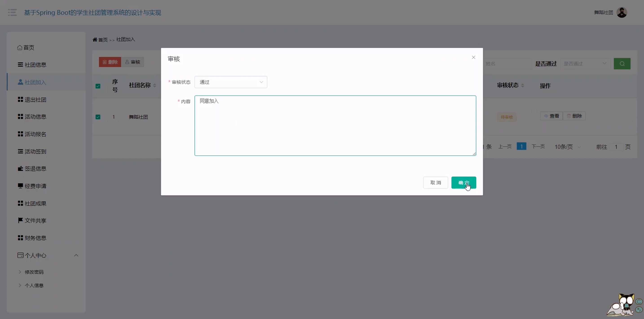
Task: Open 10条/页 page size selector
Action: (567, 147)
